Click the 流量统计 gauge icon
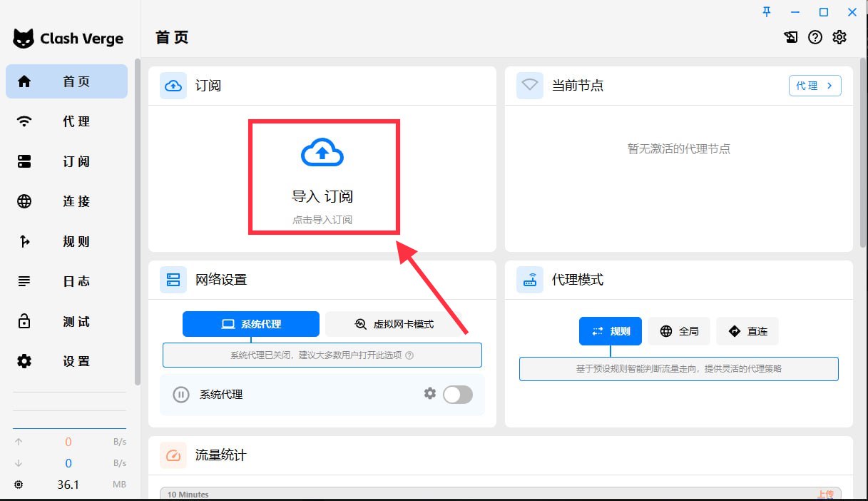The image size is (868, 501). tap(173, 455)
